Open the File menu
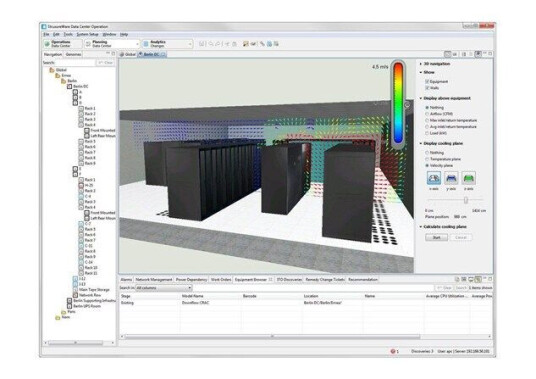 coord(46,35)
